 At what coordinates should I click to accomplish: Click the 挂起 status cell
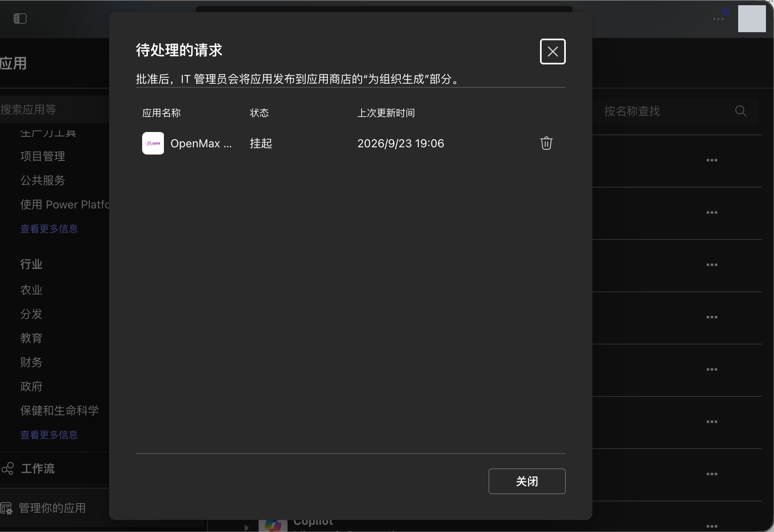click(x=261, y=143)
